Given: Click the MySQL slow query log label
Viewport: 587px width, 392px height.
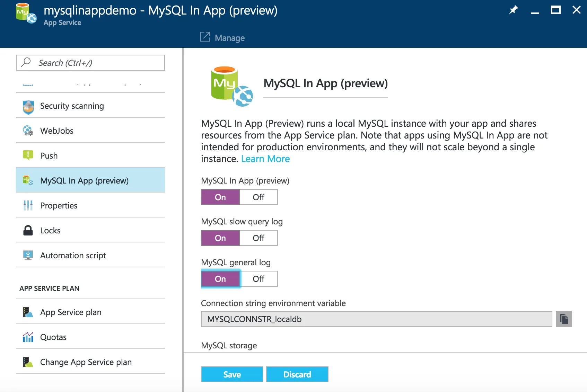Looking at the screenshot, I should (x=242, y=222).
